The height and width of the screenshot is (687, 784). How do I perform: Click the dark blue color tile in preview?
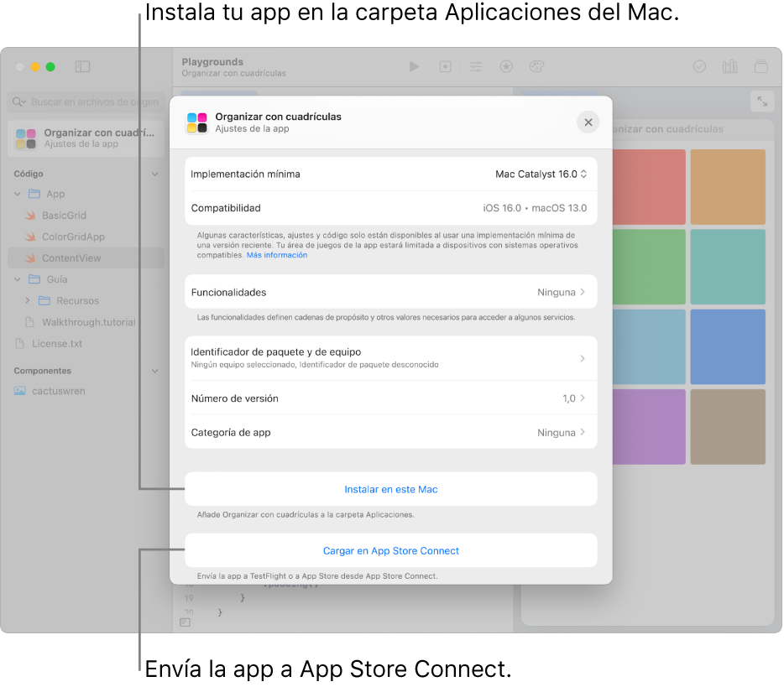coord(728,346)
